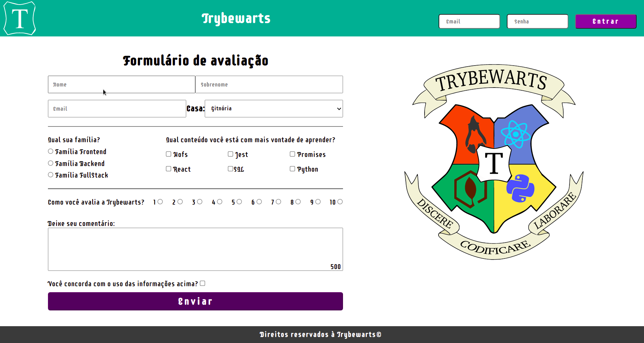Click the Trybewarts logo icon
Screen dimensions: 644x343
(19, 18)
